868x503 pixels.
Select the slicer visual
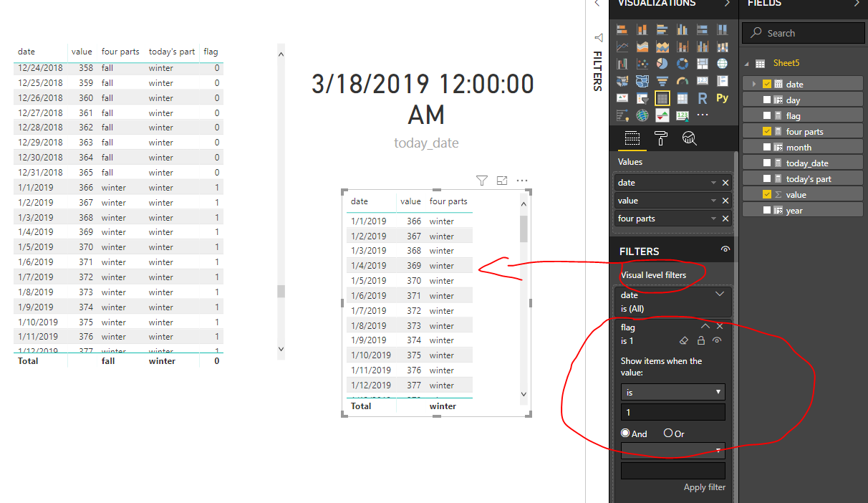click(x=642, y=97)
